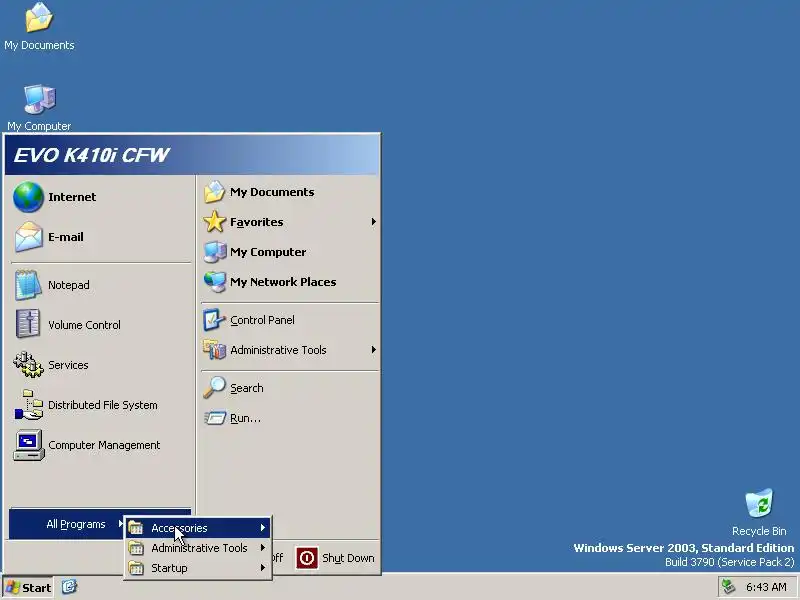Click the My Computer icon in Start menu

click(215, 252)
